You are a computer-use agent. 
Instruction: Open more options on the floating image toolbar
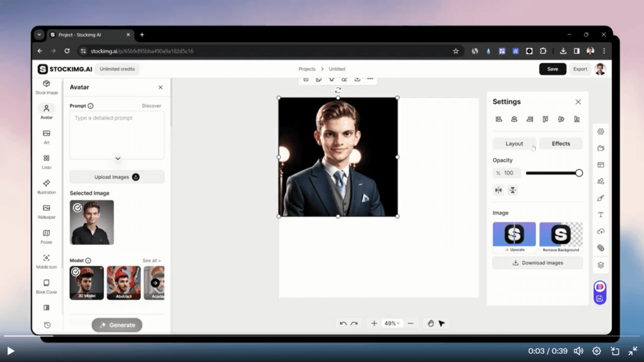point(370,79)
